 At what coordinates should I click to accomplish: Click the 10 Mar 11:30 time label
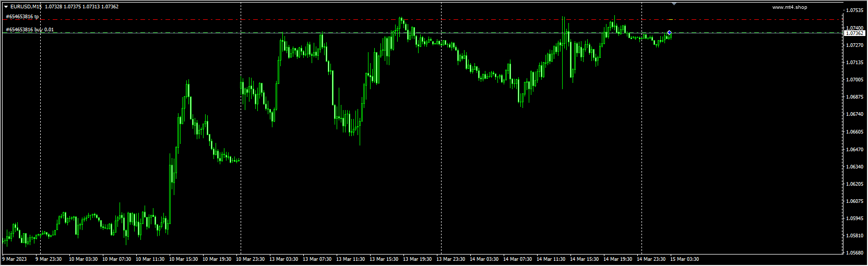[150, 259]
